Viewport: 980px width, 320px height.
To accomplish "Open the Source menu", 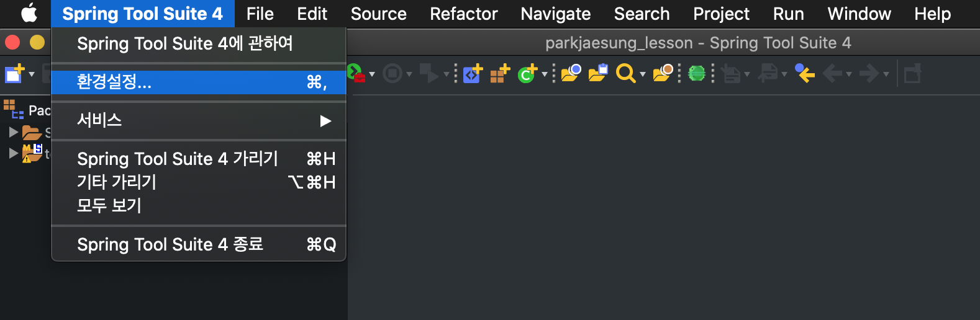I will pos(378,14).
